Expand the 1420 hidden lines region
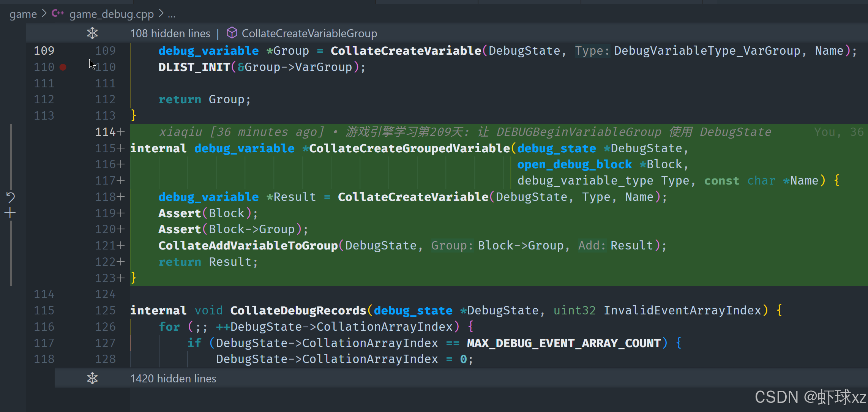868x412 pixels. point(173,378)
